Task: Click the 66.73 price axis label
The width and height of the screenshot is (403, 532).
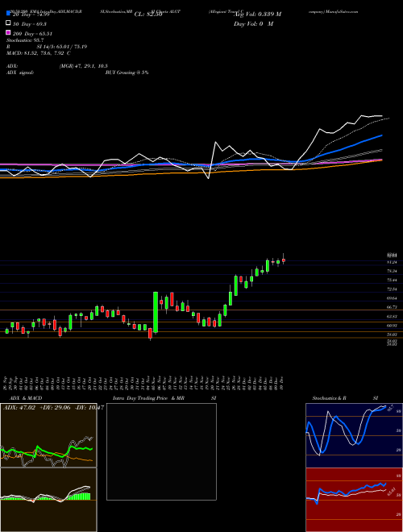Action: point(392,307)
